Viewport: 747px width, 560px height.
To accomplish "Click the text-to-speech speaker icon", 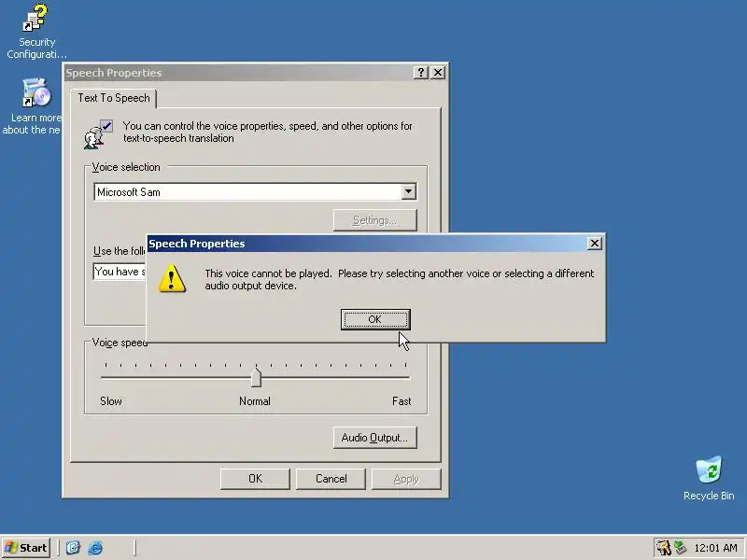I will [x=98, y=134].
